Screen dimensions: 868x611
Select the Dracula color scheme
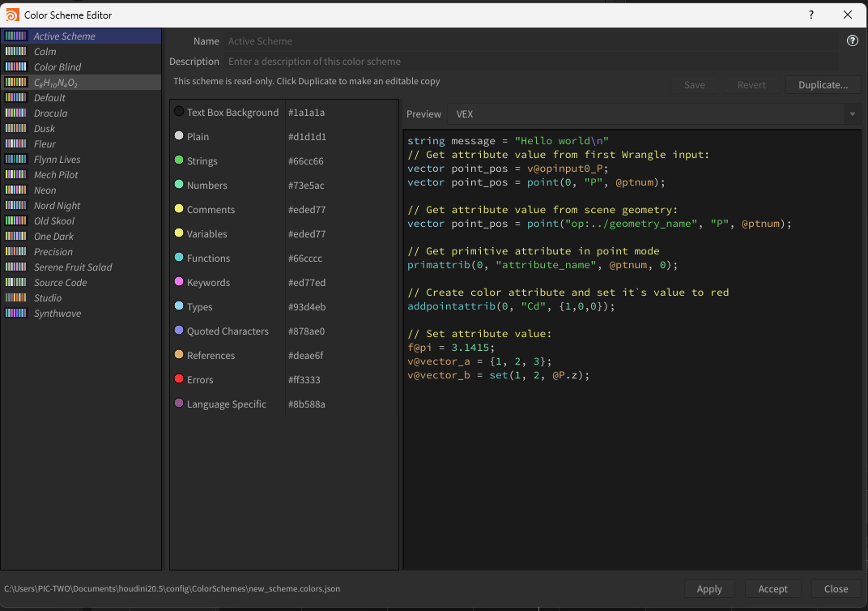[x=50, y=113]
